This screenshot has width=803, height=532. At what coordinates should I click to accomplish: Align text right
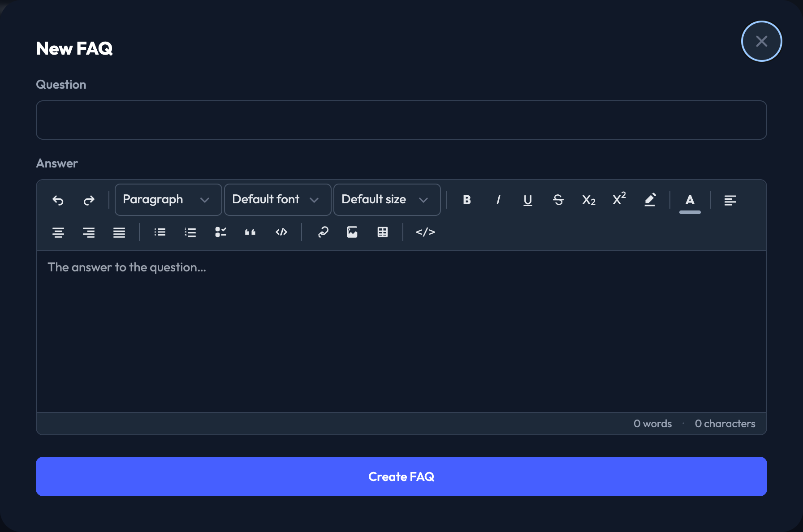click(x=89, y=232)
